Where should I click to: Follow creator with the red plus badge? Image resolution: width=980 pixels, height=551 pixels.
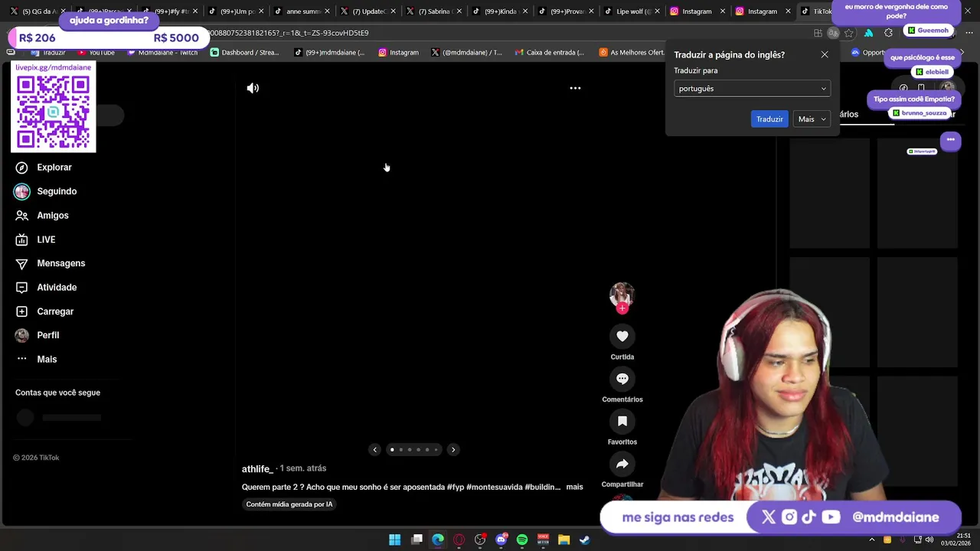(x=622, y=308)
